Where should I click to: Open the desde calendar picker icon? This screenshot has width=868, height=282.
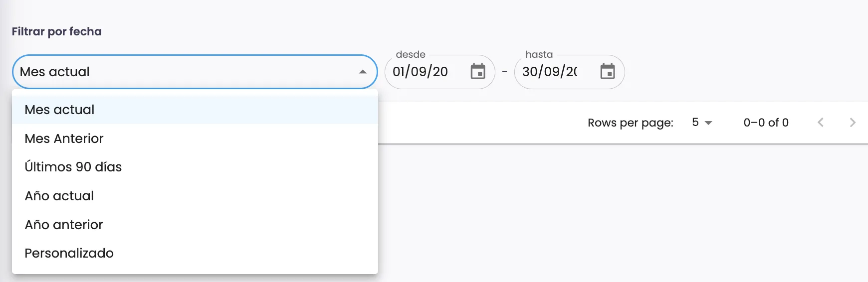[478, 72]
